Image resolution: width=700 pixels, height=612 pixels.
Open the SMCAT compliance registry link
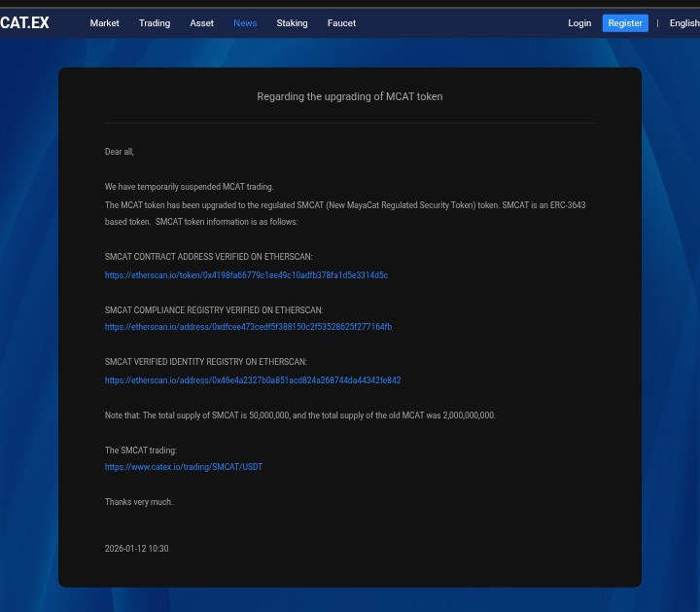click(x=248, y=327)
